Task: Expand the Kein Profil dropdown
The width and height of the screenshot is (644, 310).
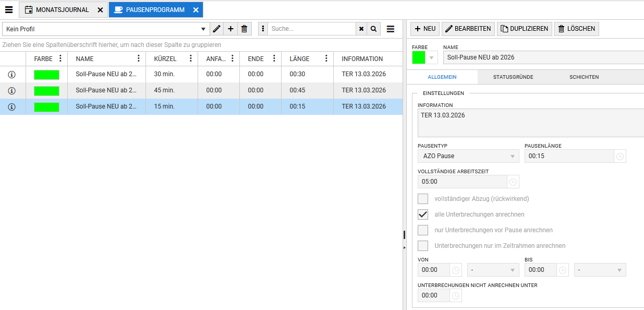Action: [203, 29]
